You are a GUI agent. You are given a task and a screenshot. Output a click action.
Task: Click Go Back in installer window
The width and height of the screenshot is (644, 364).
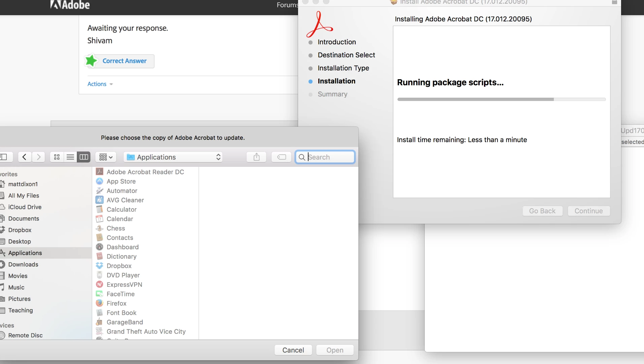tap(542, 211)
